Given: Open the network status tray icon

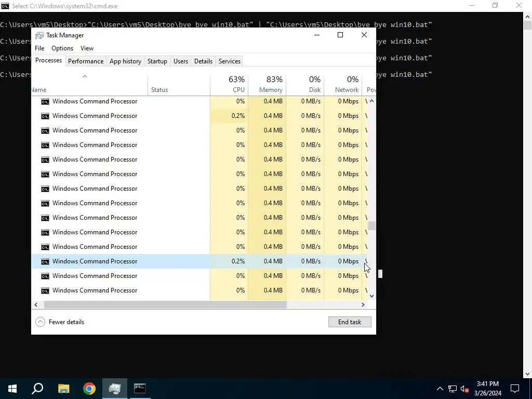Looking at the screenshot, I should pyautogui.click(x=453, y=389).
